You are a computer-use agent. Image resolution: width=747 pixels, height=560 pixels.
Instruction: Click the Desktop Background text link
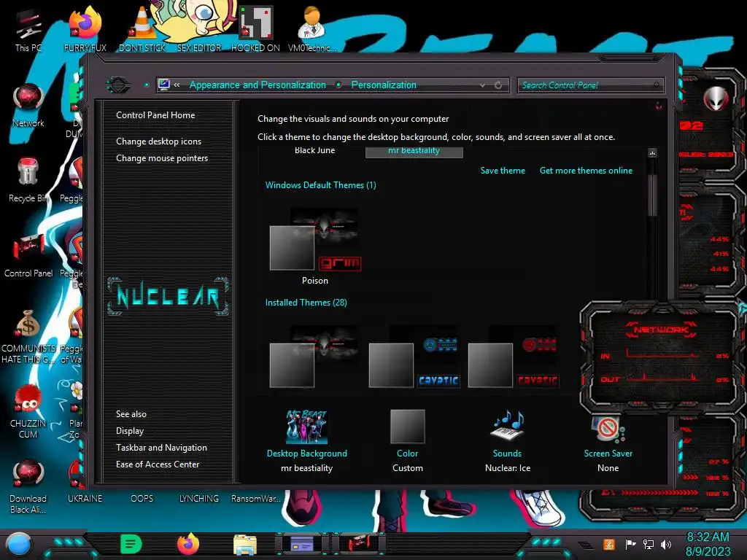[307, 454]
